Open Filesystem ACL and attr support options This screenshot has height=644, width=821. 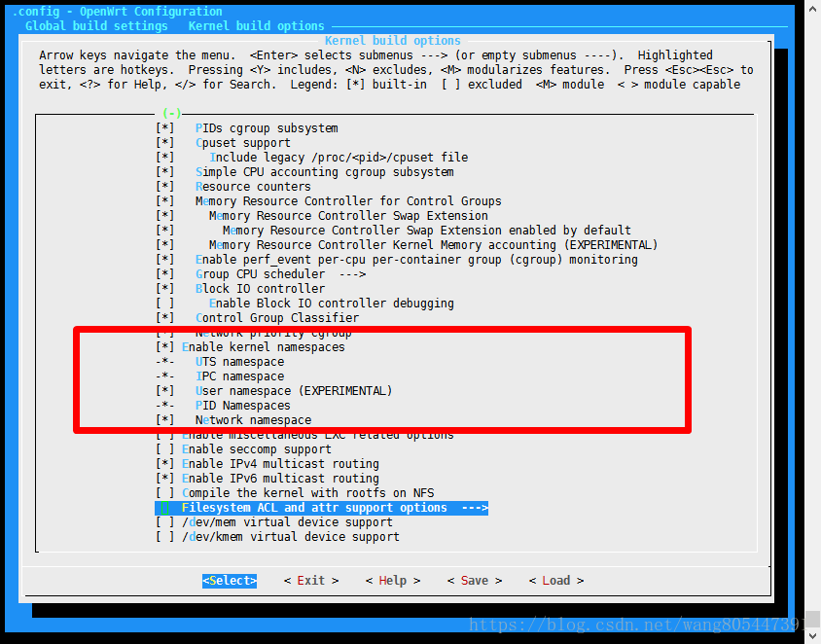click(321, 508)
